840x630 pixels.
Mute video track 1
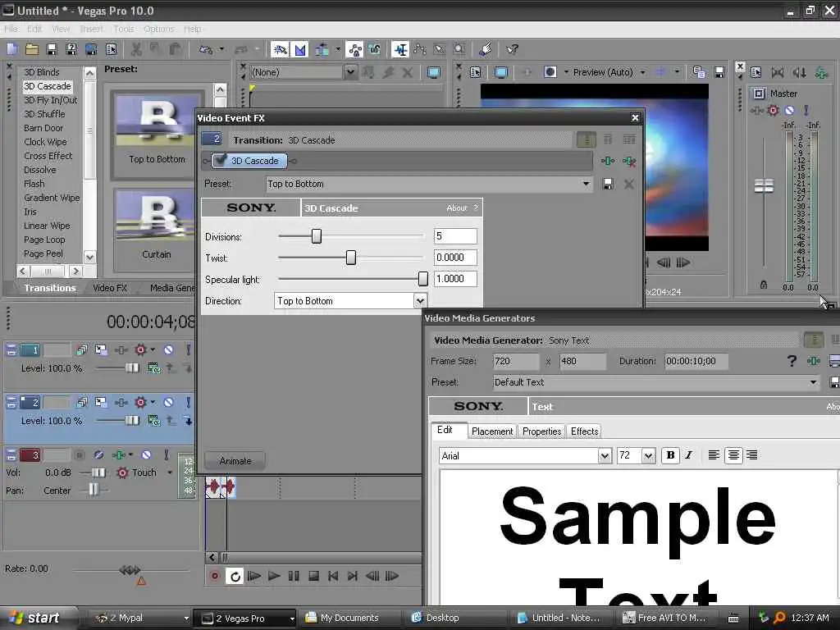(168, 349)
